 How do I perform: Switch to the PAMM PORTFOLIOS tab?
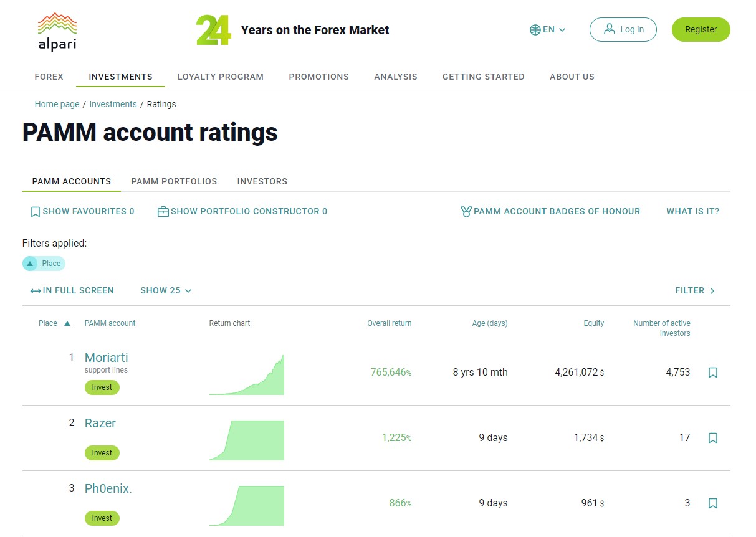[x=174, y=181]
